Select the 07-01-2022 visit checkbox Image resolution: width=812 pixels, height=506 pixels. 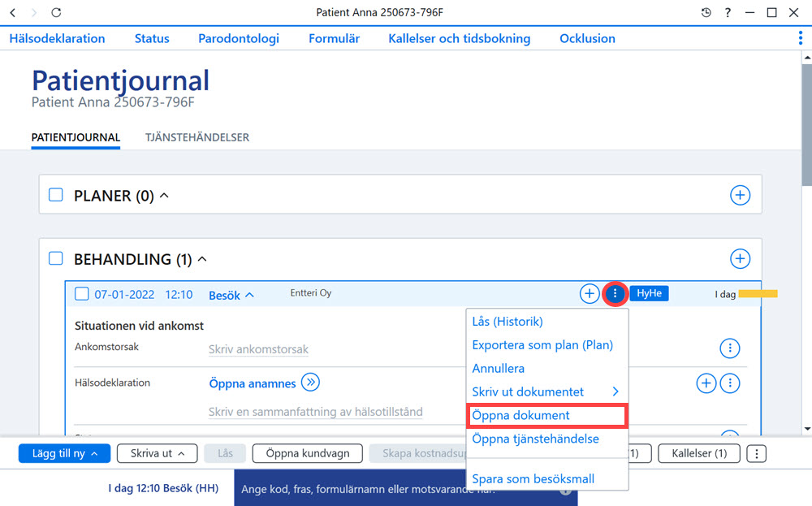82,294
